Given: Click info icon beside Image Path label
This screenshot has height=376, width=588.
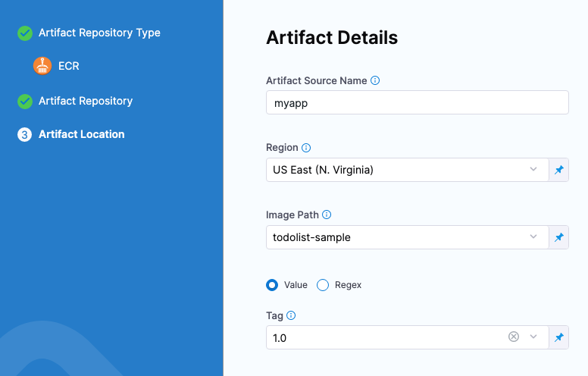Looking at the screenshot, I should 327,215.
